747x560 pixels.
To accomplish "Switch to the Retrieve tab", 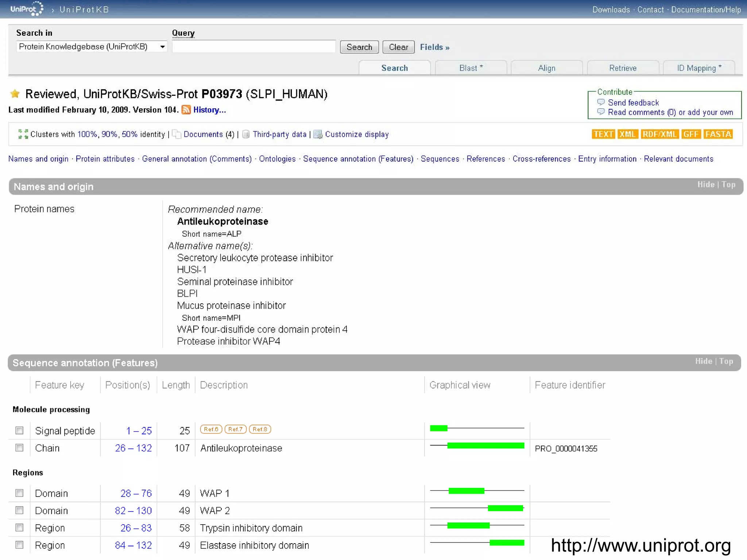I will 623,68.
